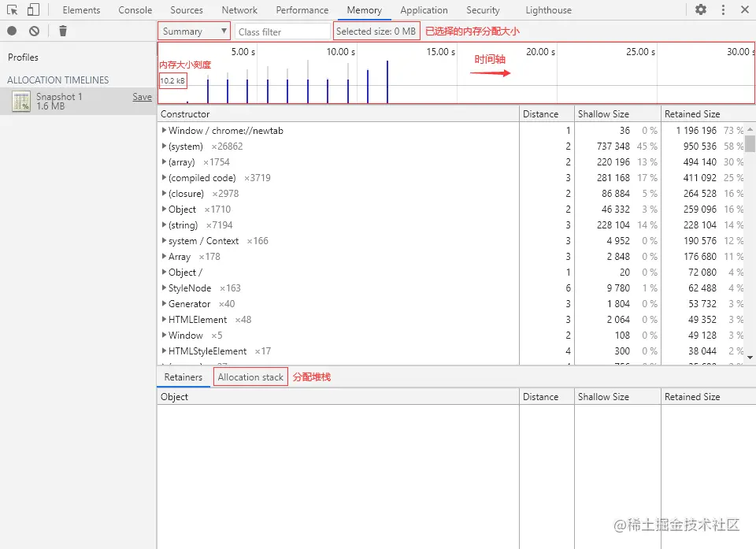756x549 pixels.
Task: Expand the (closure) ×2978 row
Action: [164, 194]
